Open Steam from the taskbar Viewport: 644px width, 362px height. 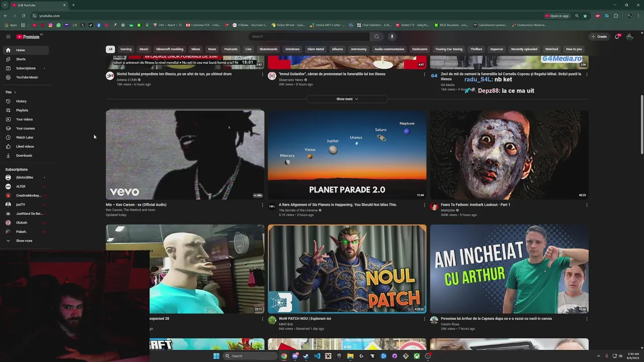pos(306,356)
